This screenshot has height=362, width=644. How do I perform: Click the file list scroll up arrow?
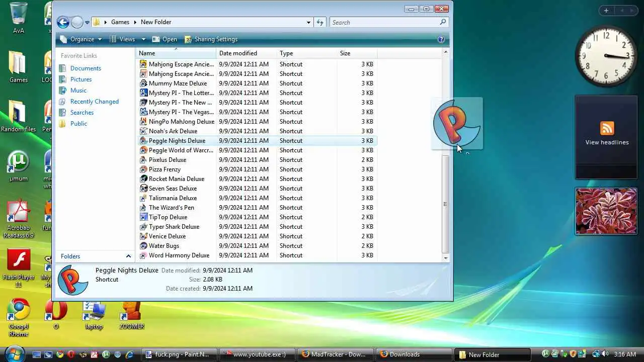(445, 52)
